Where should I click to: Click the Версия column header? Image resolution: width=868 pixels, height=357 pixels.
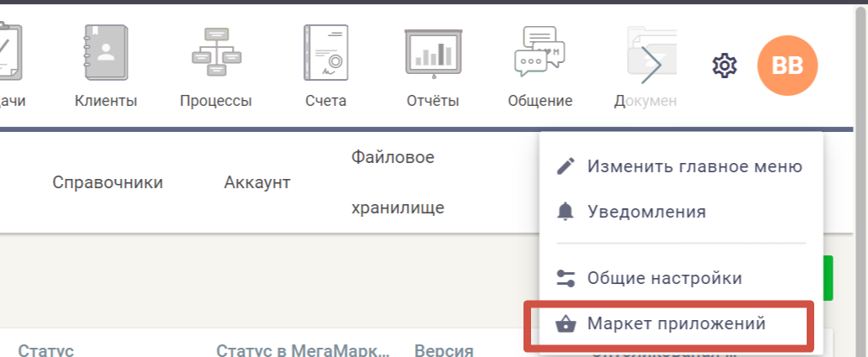coord(444,350)
